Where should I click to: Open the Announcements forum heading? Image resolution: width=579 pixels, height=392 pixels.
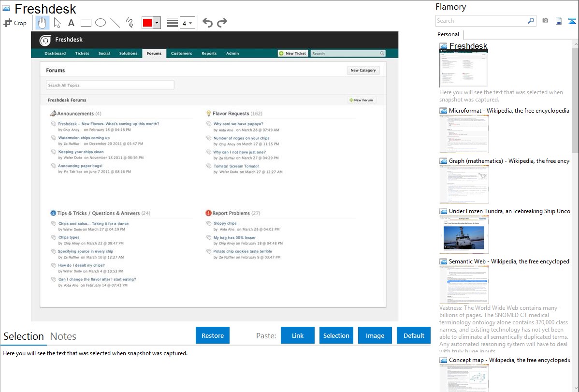[x=75, y=114]
